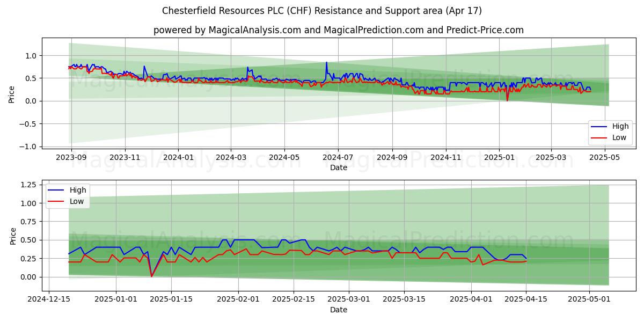Click the 0.25 price tick on bottom chart
This screenshot has width=644, height=322.
coord(28,259)
